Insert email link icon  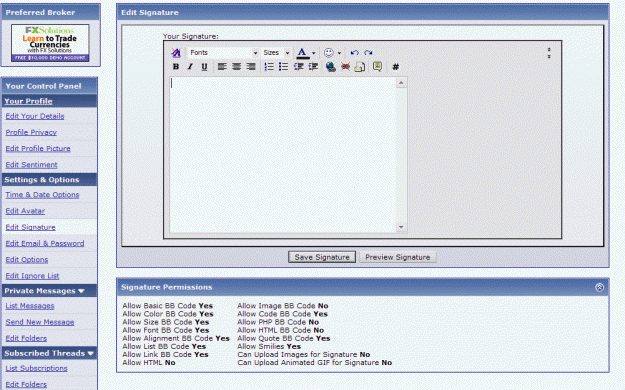[360, 67]
